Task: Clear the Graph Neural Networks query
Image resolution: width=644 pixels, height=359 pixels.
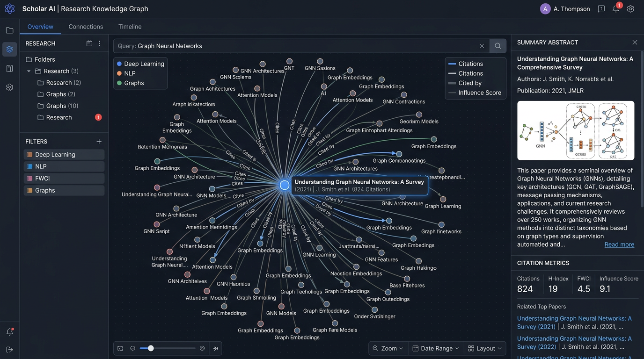Action: (482, 46)
